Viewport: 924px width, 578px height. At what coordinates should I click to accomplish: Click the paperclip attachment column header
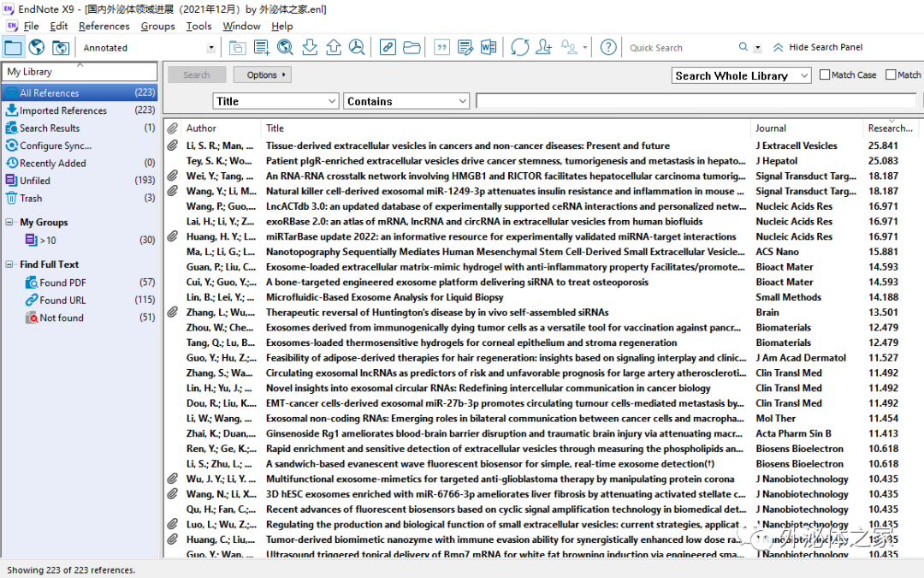tap(172, 128)
